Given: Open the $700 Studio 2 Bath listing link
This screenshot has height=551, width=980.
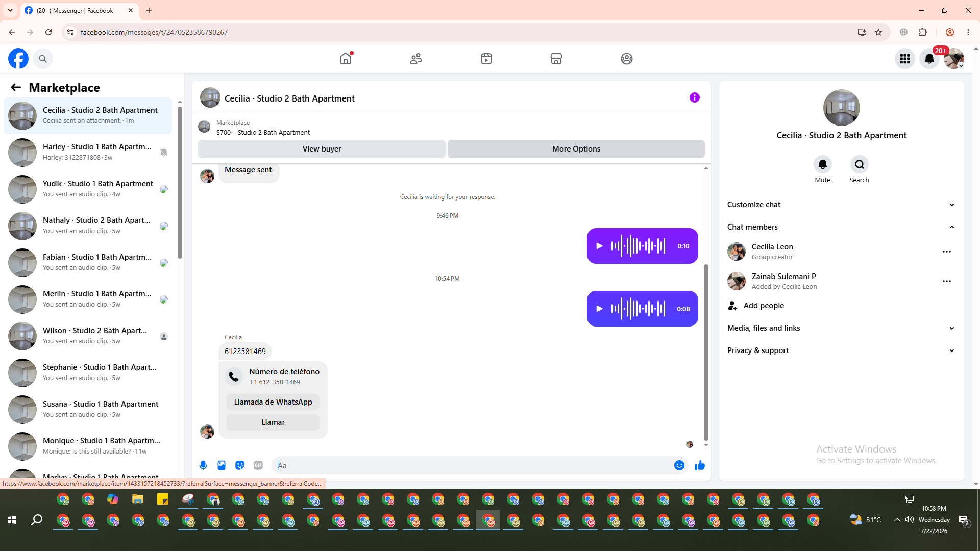Looking at the screenshot, I should pyautogui.click(x=263, y=133).
